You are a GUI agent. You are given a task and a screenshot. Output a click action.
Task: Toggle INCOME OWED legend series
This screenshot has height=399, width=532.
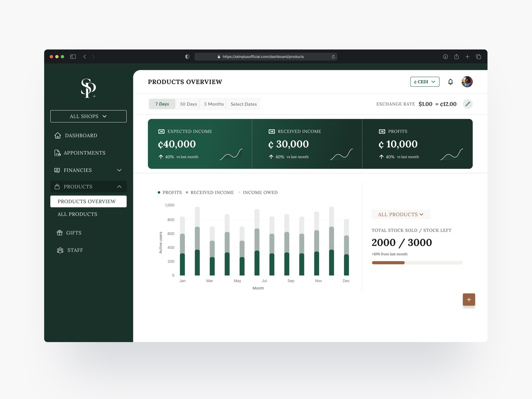click(258, 192)
